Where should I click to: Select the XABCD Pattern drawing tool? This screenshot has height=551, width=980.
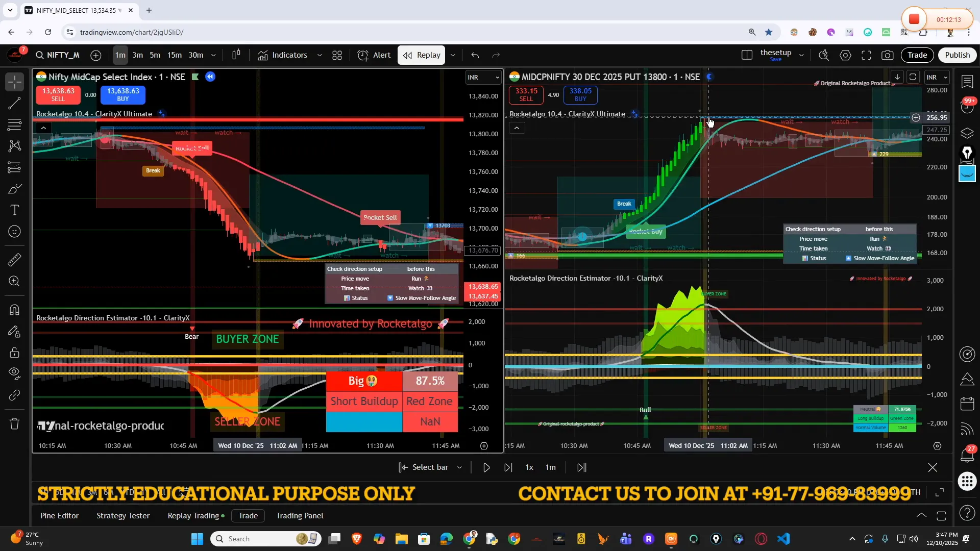tap(14, 146)
